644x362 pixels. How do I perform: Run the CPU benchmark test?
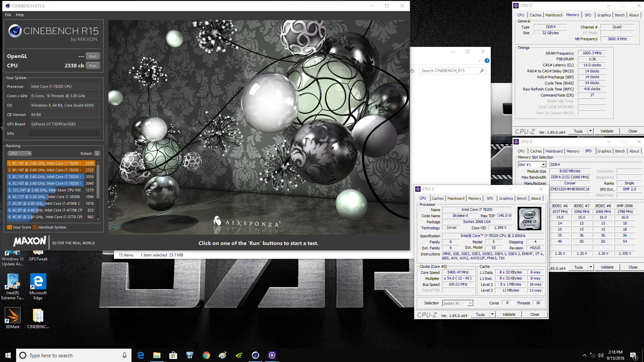(93, 66)
